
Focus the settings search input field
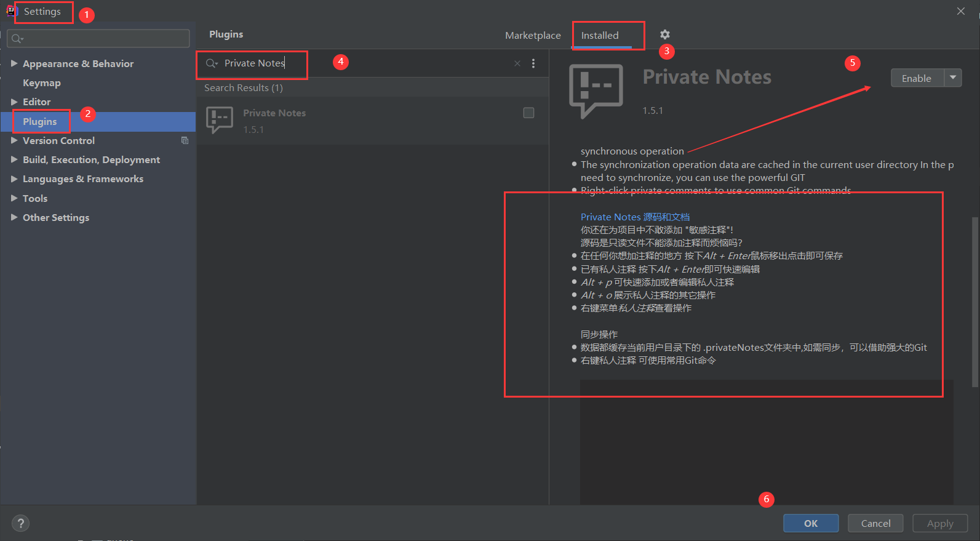click(x=98, y=38)
